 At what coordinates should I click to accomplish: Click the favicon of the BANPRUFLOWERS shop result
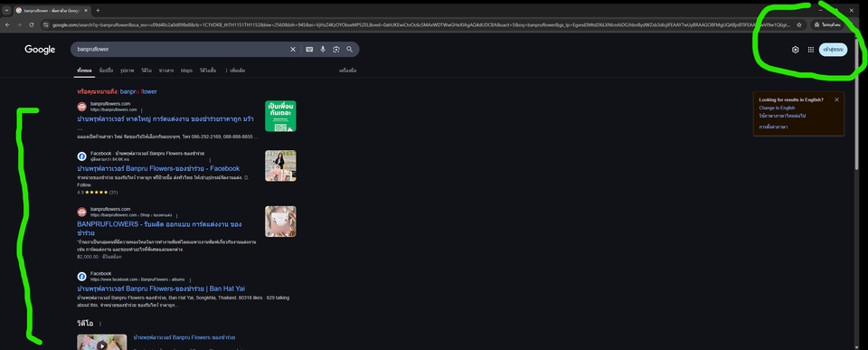click(82, 212)
